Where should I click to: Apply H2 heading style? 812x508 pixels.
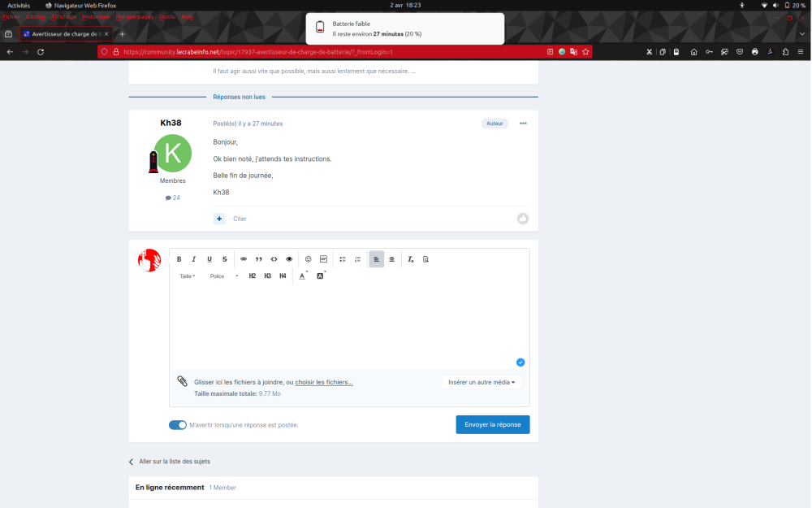253,276
